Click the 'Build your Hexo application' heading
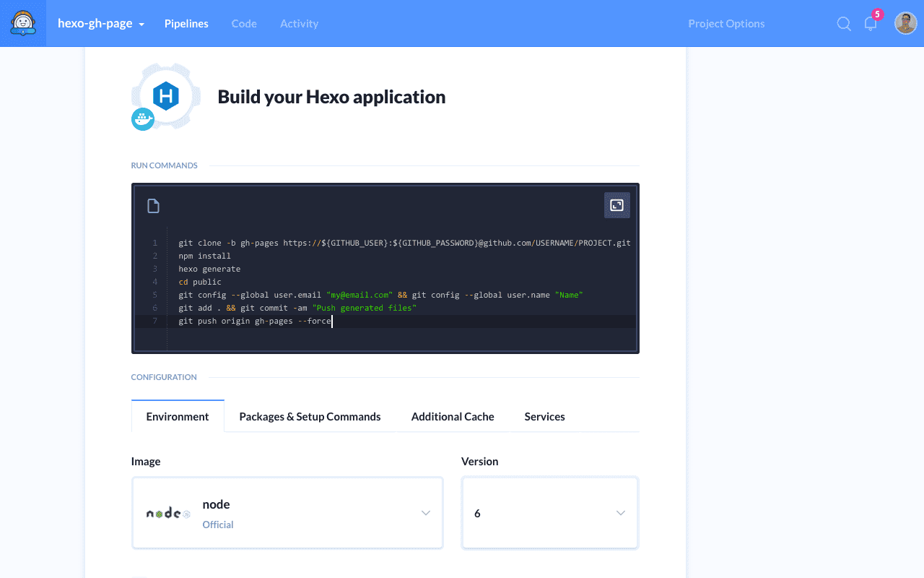 tap(331, 97)
